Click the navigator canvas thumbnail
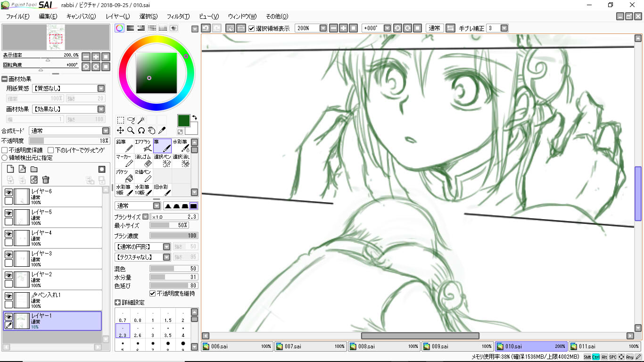 (x=56, y=38)
